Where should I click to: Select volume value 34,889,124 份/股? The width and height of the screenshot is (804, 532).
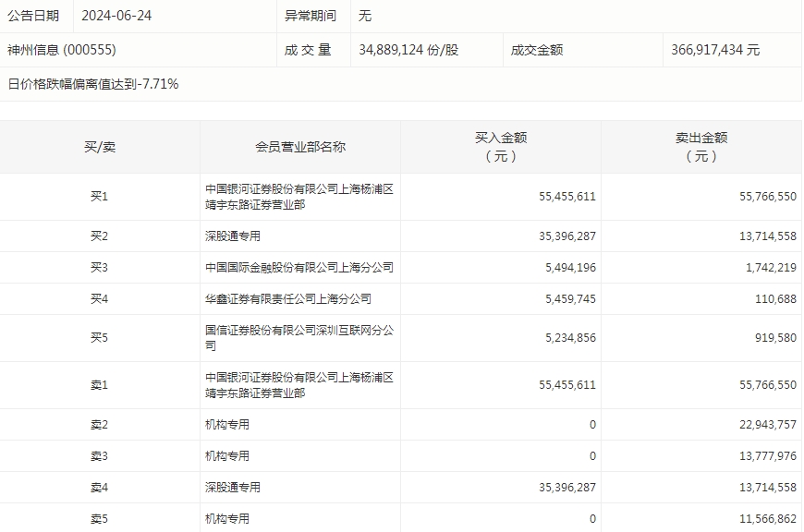[x=408, y=50]
